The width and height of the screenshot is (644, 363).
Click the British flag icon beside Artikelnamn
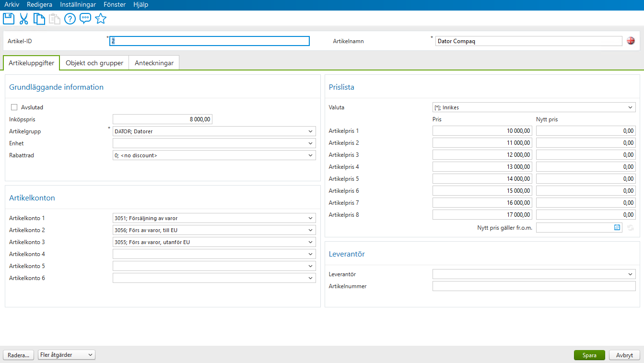click(x=631, y=41)
